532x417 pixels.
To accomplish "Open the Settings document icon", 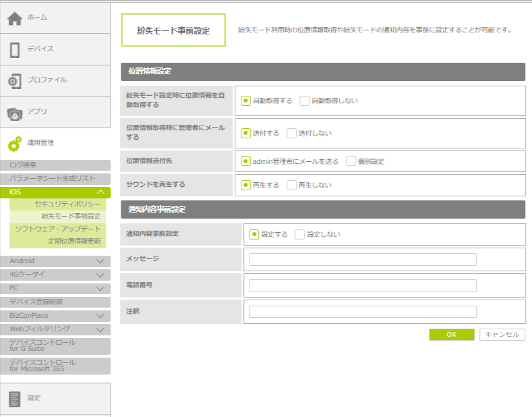I will [15, 399].
